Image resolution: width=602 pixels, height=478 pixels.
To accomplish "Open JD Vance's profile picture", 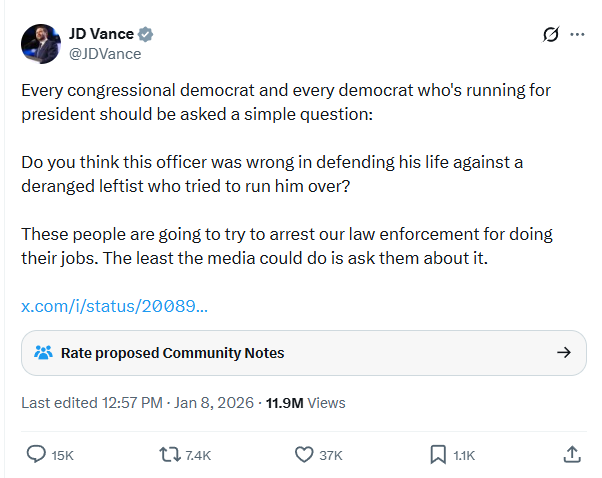I will [x=41, y=43].
